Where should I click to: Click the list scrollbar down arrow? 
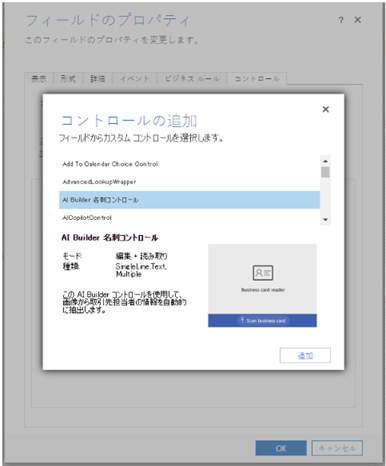pyautogui.click(x=325, y=220)
